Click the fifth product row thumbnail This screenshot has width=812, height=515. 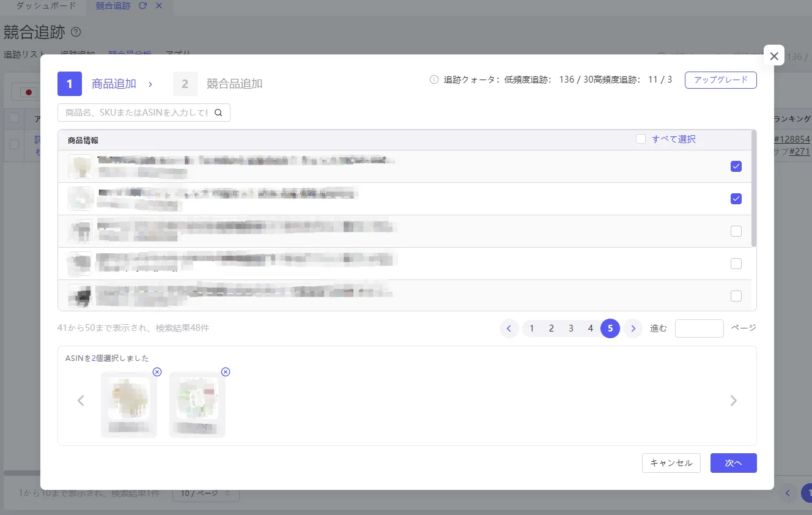(x=80, y=296)
